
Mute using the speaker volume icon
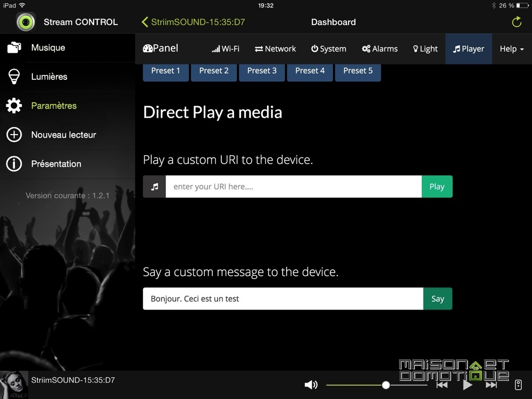311,385
